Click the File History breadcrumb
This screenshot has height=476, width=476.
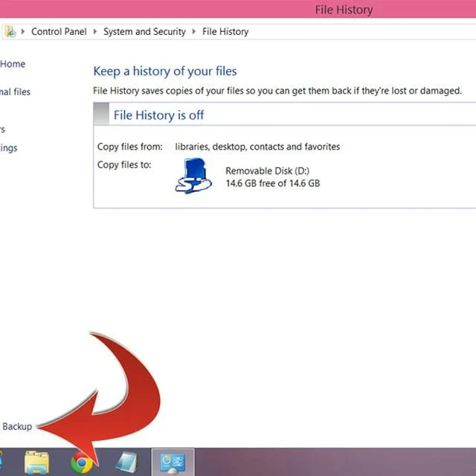(x=225, y=31)
